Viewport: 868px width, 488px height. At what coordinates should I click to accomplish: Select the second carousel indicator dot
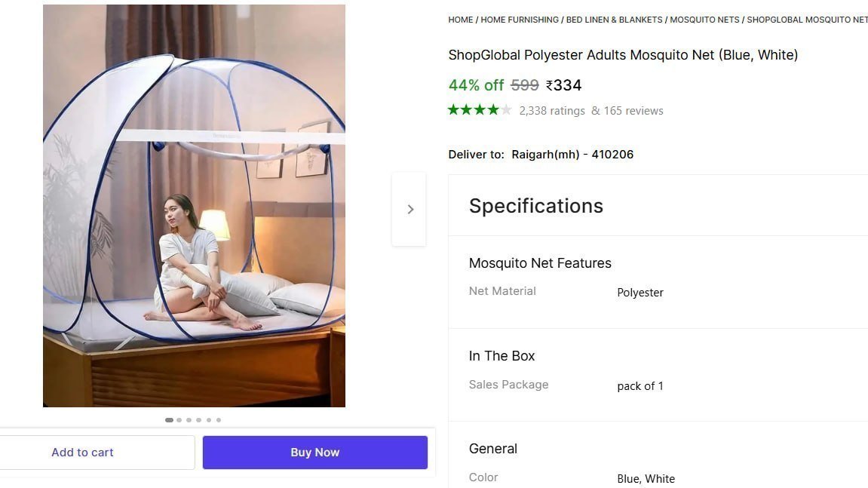[x=179, y=420]
